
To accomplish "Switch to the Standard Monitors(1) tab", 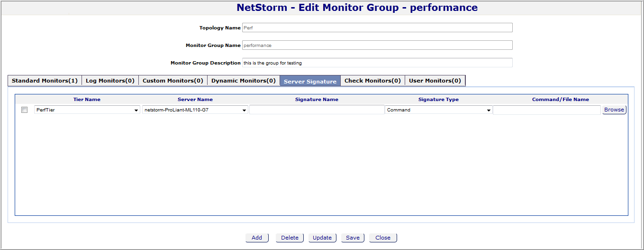I will pos(45,81).
